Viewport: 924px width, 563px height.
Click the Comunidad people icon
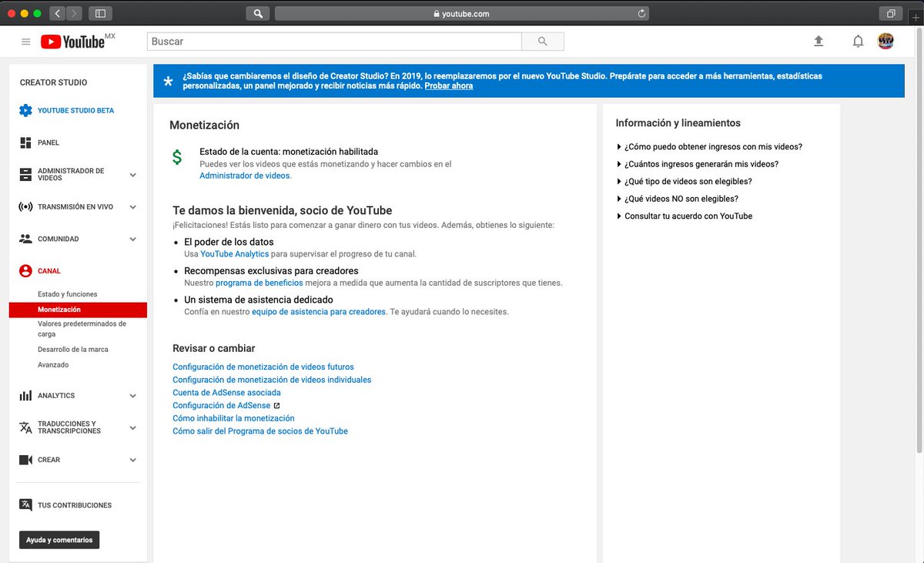tap(25, 239)
